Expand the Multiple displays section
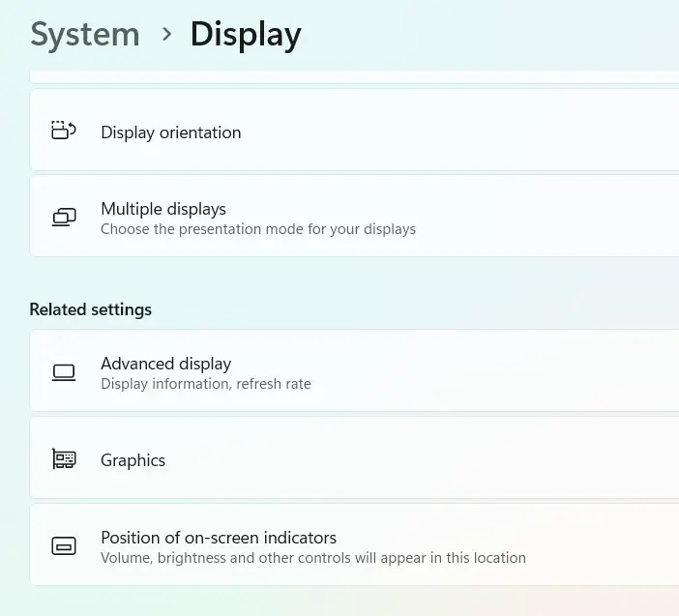The height and width of the screenshot is (616, 679). (163, 209)
